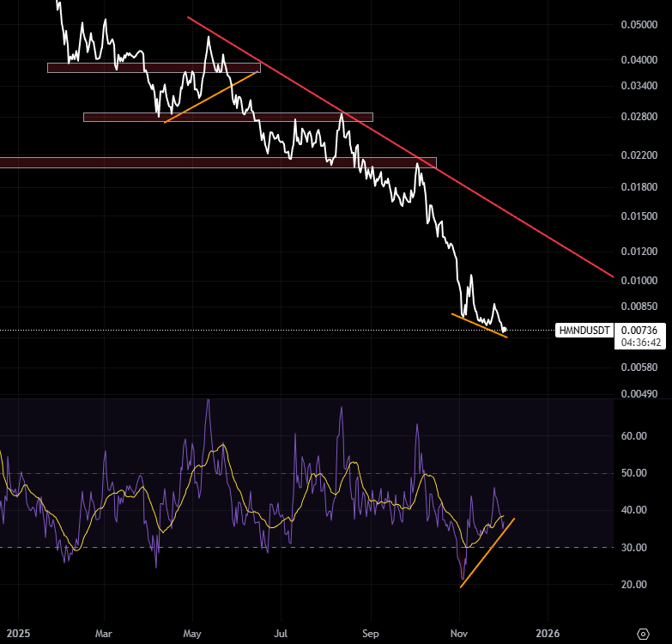Click the 2026 date axis label
The image size is (672, 644).
pos(548,634)
